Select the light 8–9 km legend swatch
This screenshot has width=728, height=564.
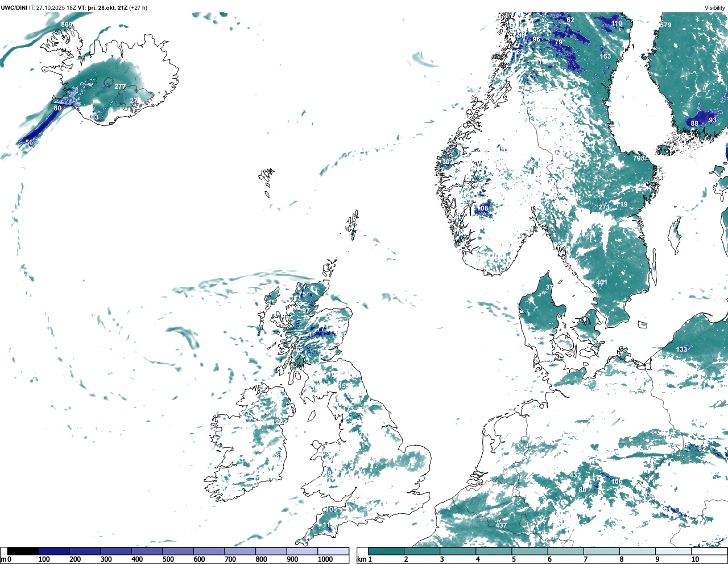pyautogui.click(x=638, y=551)
